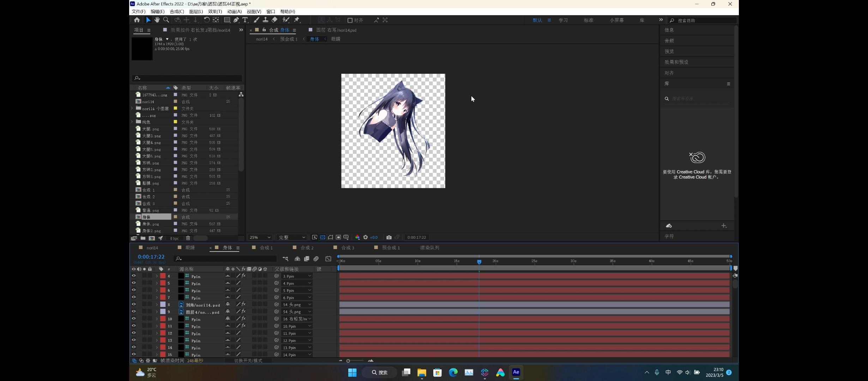Open the 合成(C) menu
The height and width of the screenshot is (381, 868).
coord(177,12)
